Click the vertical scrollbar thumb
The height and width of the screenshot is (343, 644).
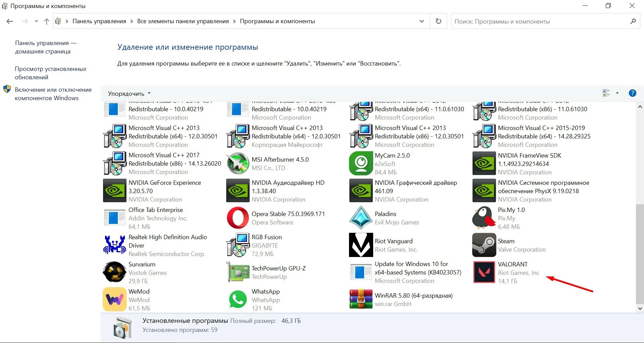pos(640,254)
